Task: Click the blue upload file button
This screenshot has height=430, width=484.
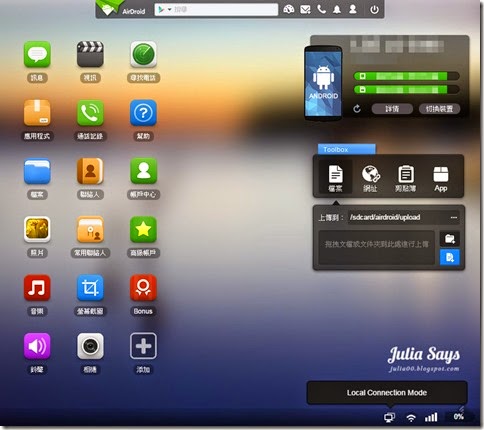Action: [450, 257]
